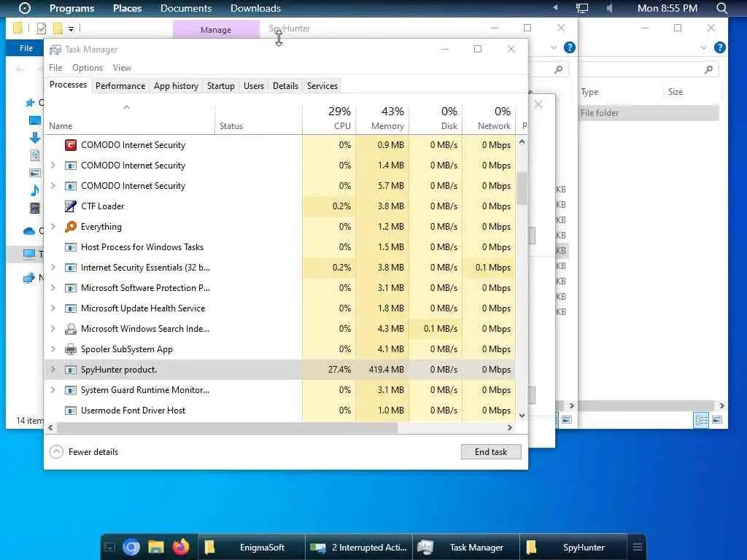Click search icon in rightmost explorer window
Image resolution: width=747 pixels, height=560 pixels.
tap(708, 69)
